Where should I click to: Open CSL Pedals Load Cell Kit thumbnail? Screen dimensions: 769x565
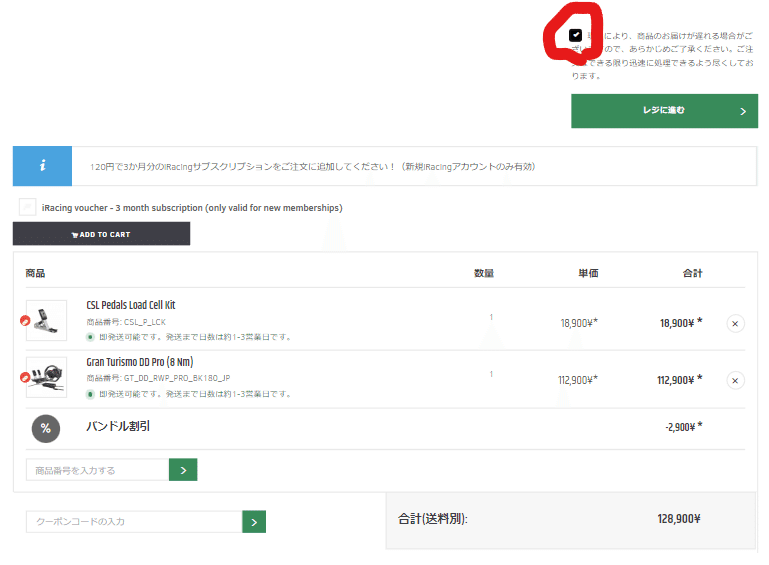(46, 320)
